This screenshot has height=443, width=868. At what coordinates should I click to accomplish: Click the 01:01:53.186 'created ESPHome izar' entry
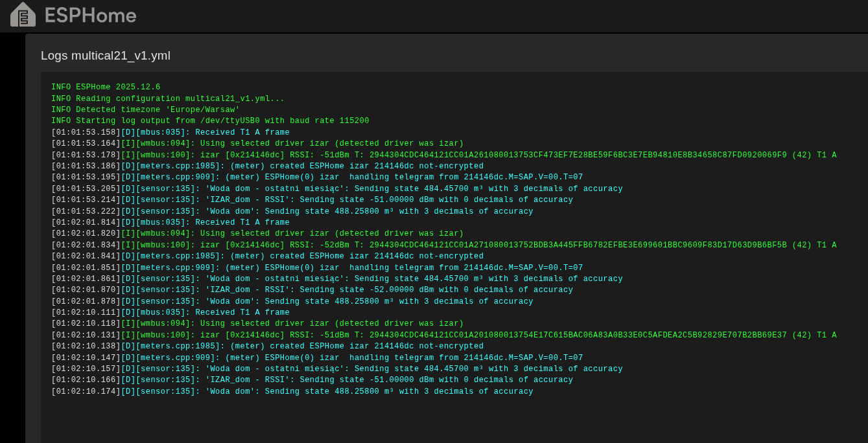point(267,166)
